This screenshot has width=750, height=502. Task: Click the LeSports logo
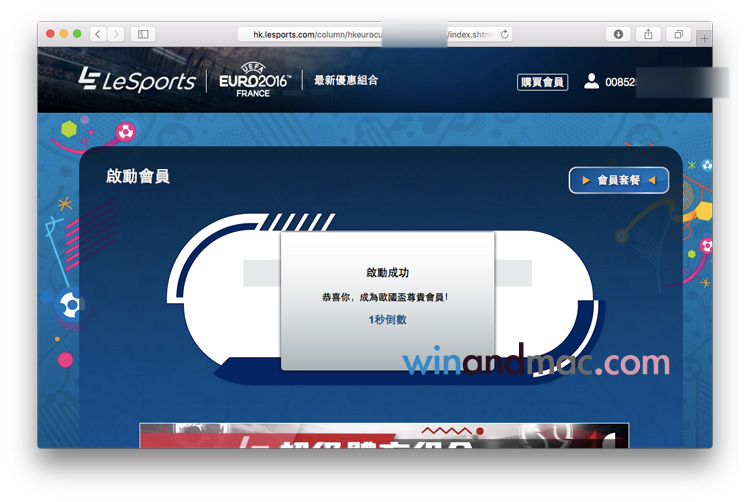coord(137,80)
